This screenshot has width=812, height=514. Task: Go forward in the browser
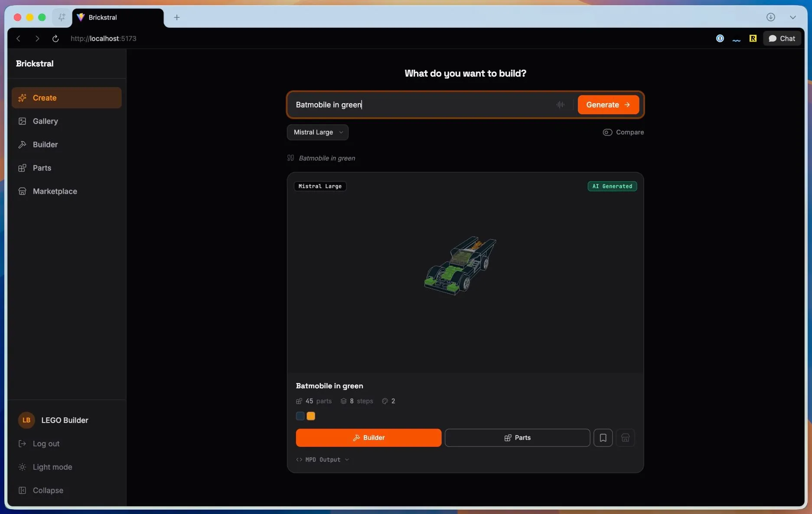[x=37, y=39]
